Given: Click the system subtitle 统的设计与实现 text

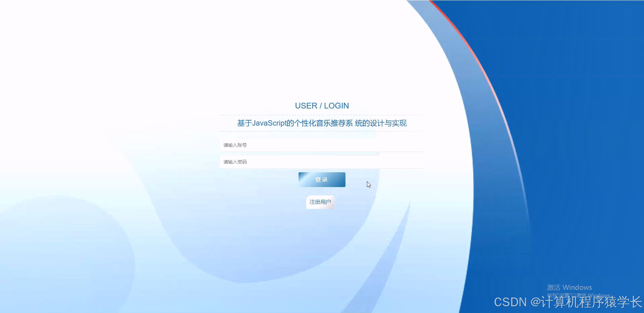Looking at the screenshot, I should 381,123.
